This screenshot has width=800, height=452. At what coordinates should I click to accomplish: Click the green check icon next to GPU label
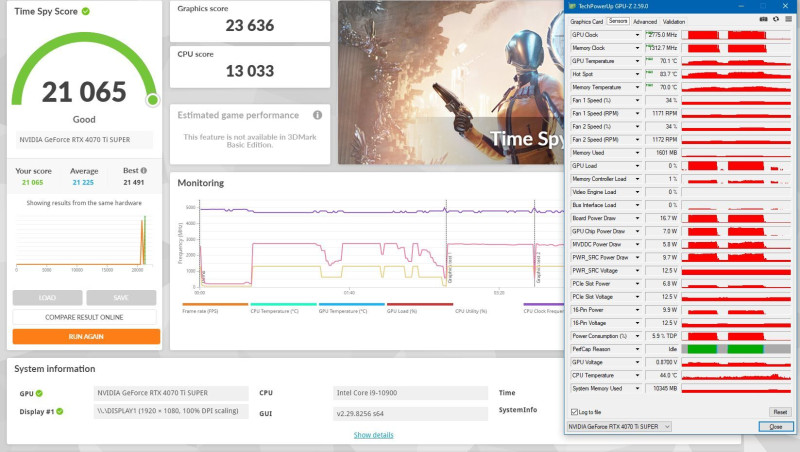[x=39, y=393]
